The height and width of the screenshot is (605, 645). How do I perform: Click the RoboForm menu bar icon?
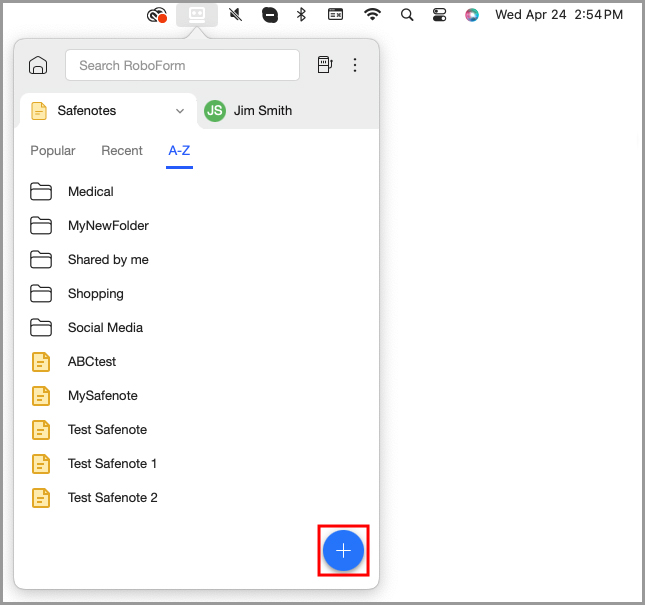197,15
